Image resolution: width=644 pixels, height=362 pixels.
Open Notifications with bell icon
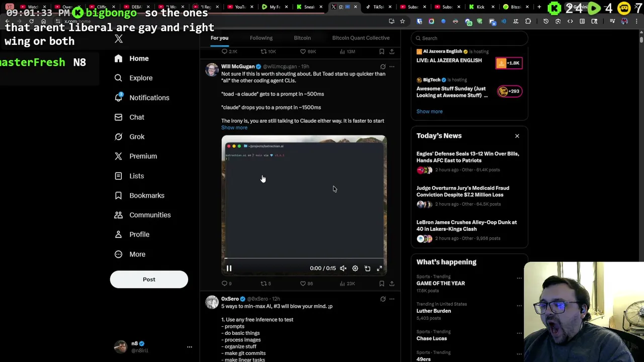point(142,98)
